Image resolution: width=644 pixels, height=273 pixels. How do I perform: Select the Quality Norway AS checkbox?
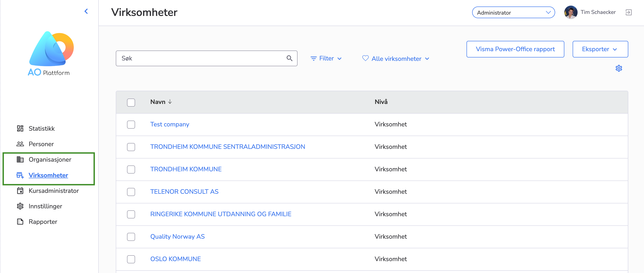click(131, 237)
